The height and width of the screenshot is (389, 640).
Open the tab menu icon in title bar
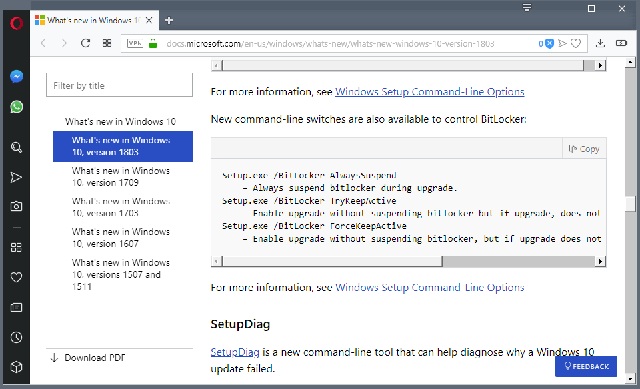pyautogui.click(x=527, y=8)
